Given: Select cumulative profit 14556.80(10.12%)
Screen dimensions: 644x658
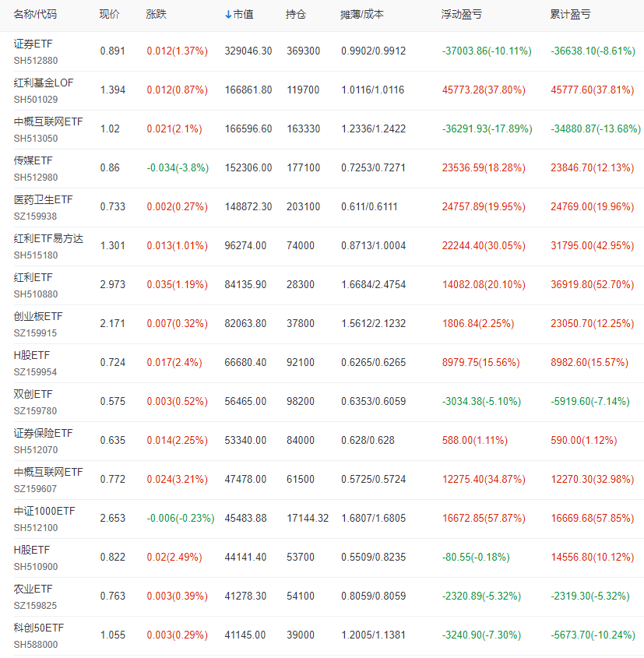Looking at the screenshot, I should click(x=593, y=558).
